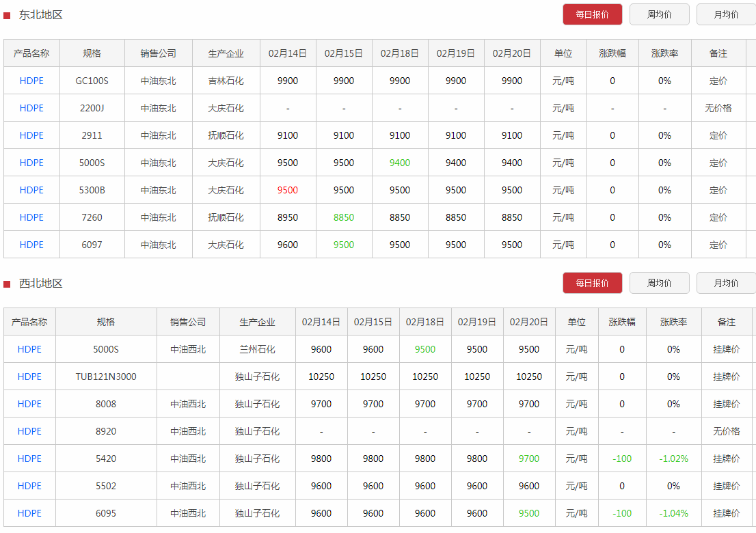The height and width of the screenshot is (533, 756).
Task: Click the GC100S spec cell
Action: (x=92, y=81)
